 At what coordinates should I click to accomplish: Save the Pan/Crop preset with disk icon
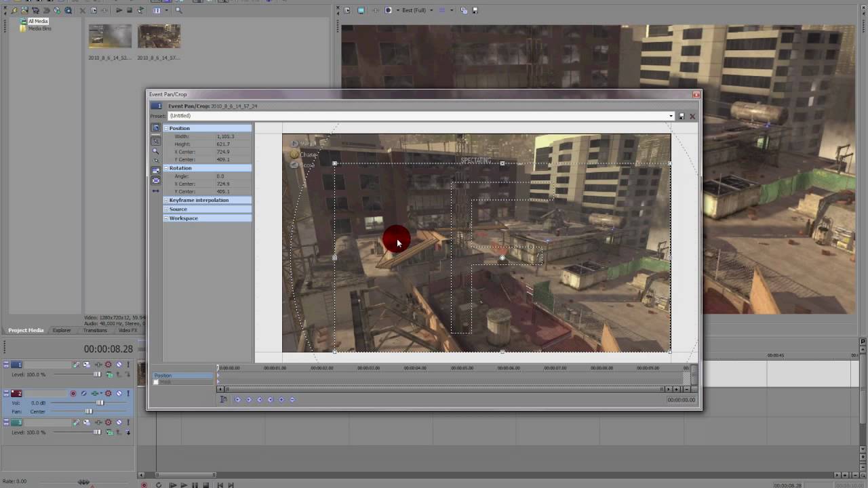coord(682,116)
